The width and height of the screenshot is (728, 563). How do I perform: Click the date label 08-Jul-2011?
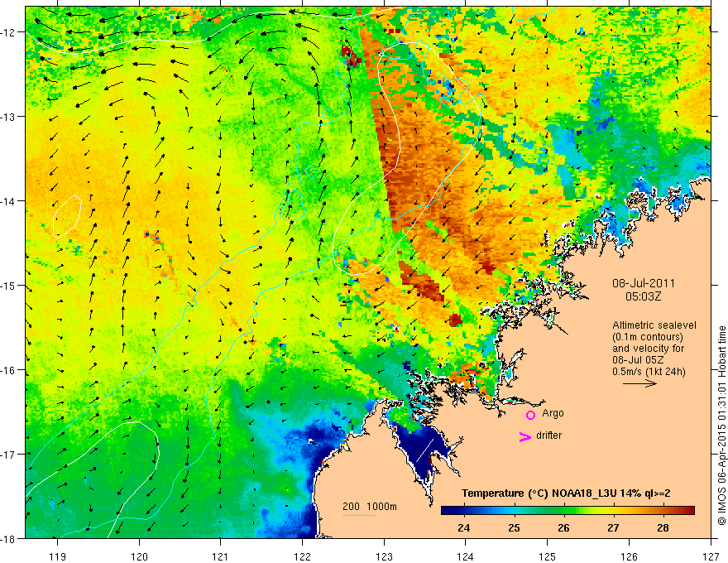click(x=644, y=283)
